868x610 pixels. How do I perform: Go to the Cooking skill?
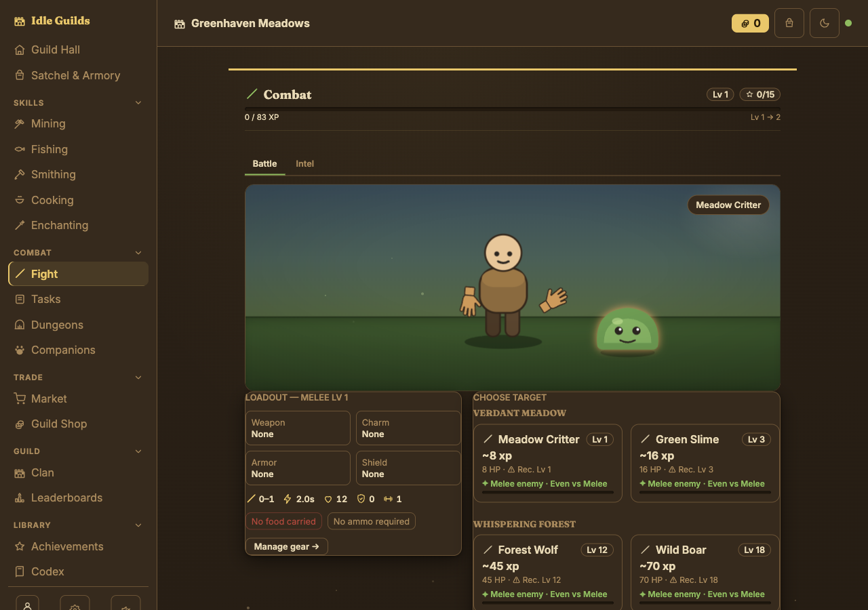[78, 200]
